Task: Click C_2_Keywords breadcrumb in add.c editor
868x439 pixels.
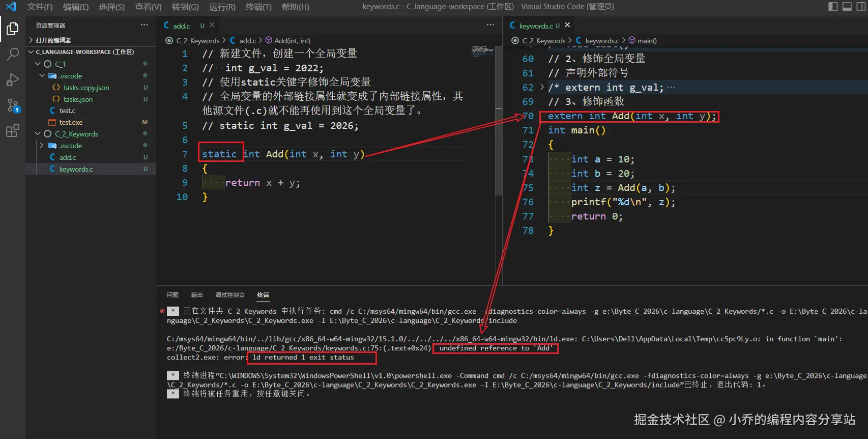Action: tap(197, 41)
